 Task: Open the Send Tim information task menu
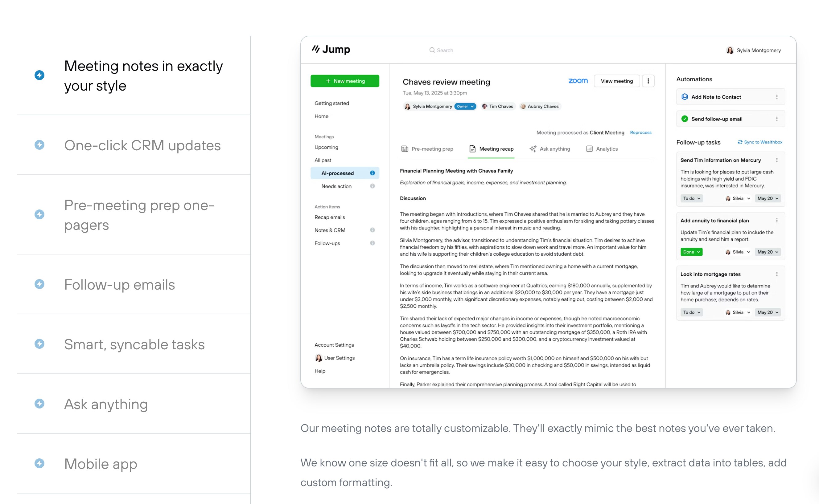(x=777, y=160)
